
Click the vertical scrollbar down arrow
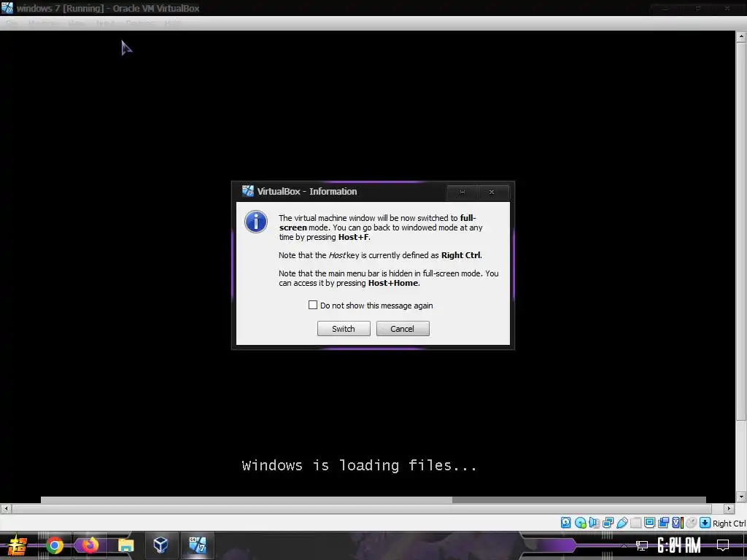(741, 497)
